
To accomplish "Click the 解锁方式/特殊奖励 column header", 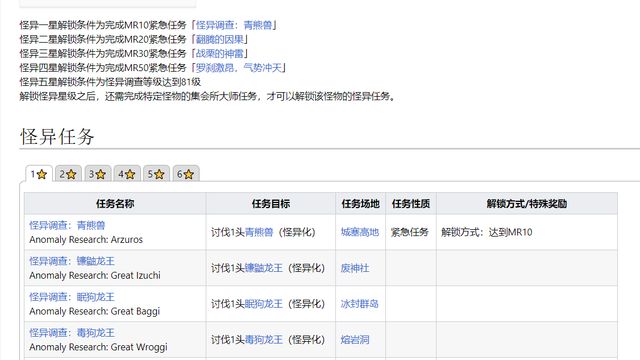I will pos(527,204).
